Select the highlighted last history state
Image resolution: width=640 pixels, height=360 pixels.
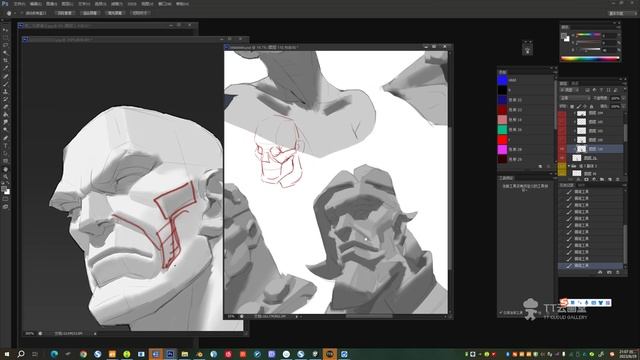click(x=591, y=266)
